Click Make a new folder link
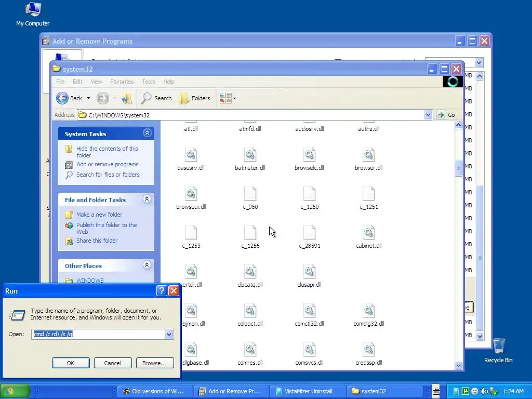Image resolution: width=532 pixels, height=399 pixels. [99, 215]
